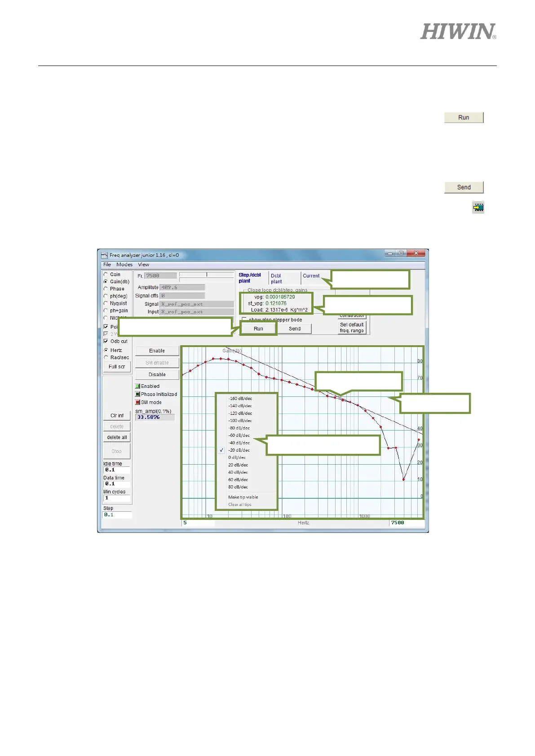Screen dimensions: 535x756
Task: Click the Run button in page text
Action: click(x=464, y=118)
